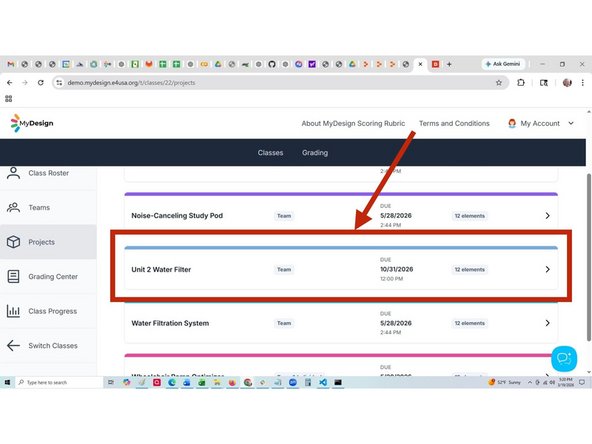Switch to the Gmail browser tab

11,64
